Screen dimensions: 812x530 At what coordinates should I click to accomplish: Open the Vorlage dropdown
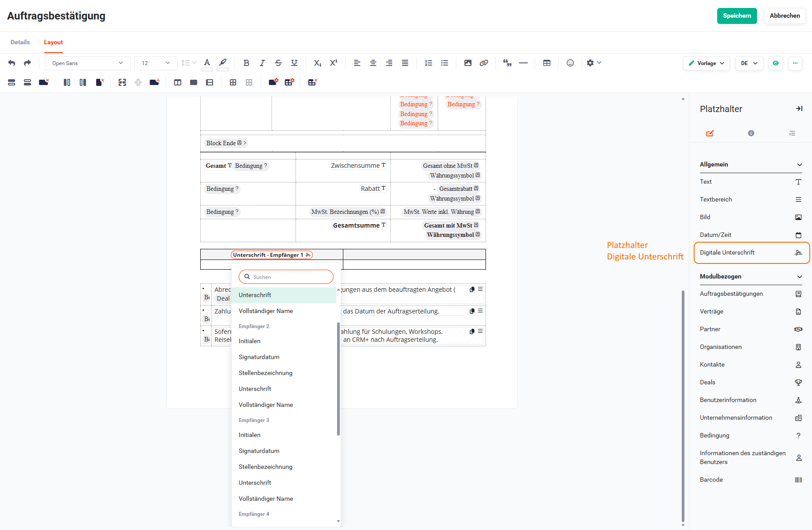pyautogui.click(x=706, y=63)
